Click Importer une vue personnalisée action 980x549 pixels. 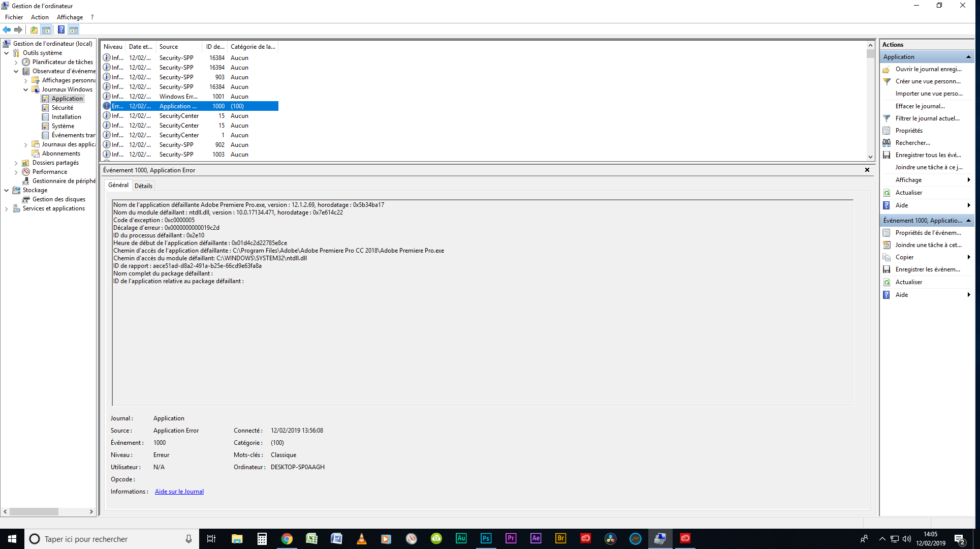(928, 94)
